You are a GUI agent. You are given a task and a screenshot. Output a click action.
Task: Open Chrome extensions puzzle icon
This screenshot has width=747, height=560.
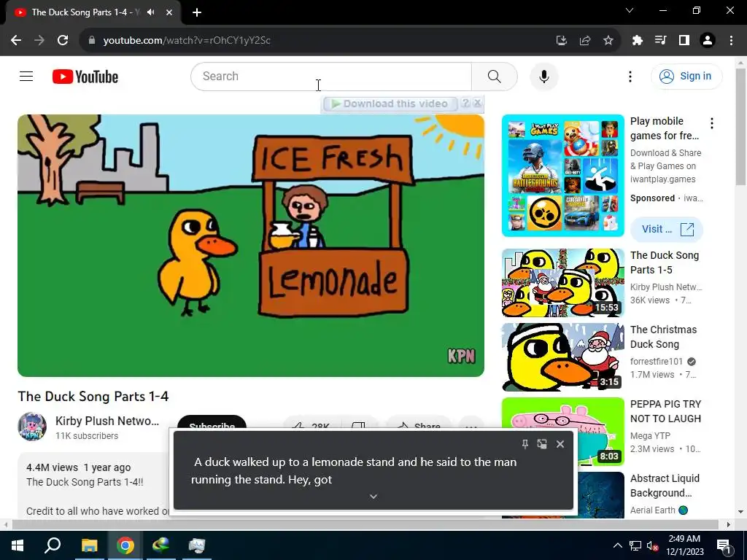(x=638, y=41)
